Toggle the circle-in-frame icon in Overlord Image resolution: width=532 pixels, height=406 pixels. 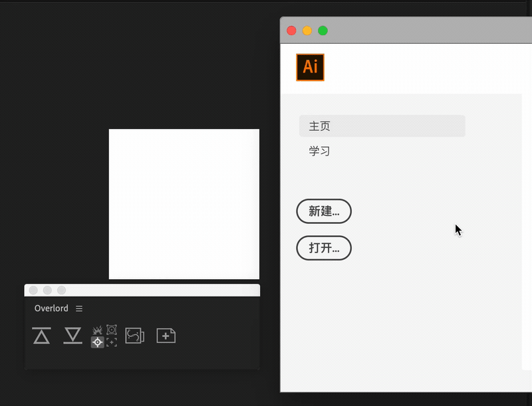(112, 330)
